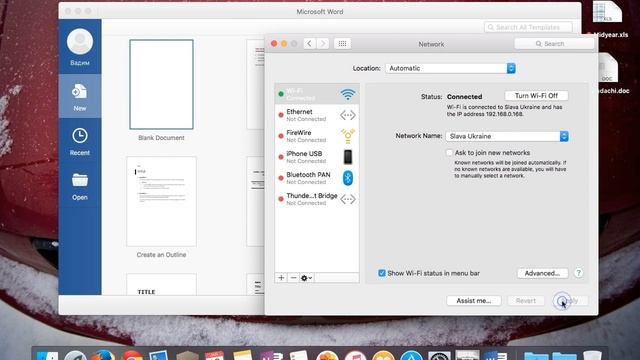Select New in Word sidebar

80,96
